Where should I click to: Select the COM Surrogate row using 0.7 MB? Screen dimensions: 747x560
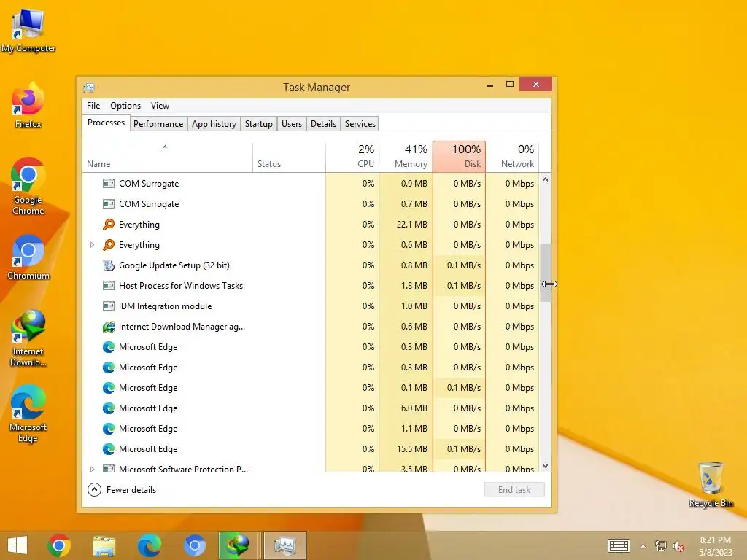(311, 204)
